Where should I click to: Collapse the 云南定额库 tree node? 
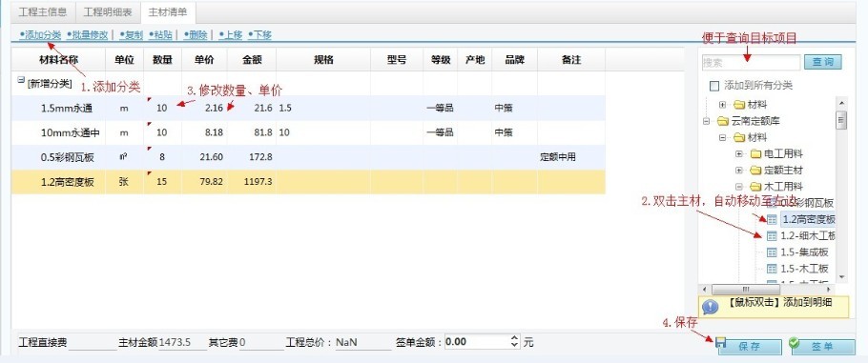pyautogui.click(x=706, y=121)
